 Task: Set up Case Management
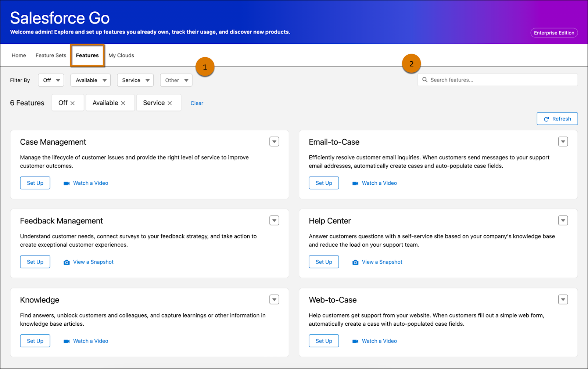coord(35,183)
